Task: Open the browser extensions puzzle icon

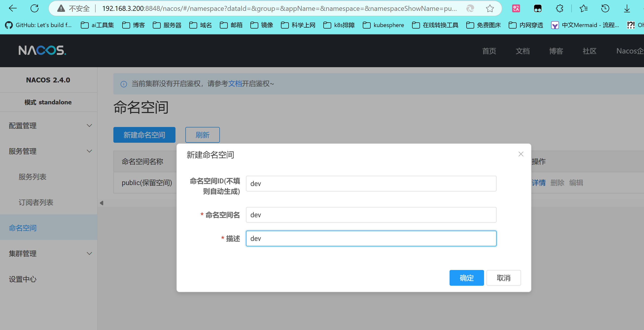Action: click(559, 8)
